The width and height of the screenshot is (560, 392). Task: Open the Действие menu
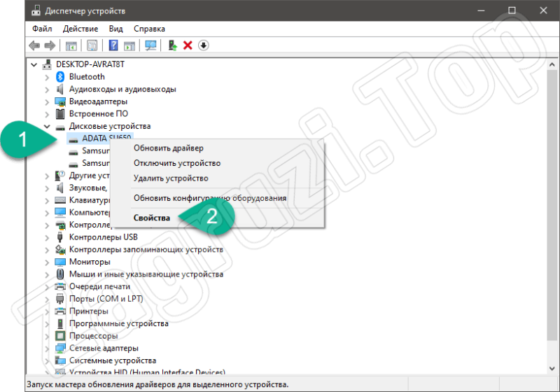[x=80, y=29]
